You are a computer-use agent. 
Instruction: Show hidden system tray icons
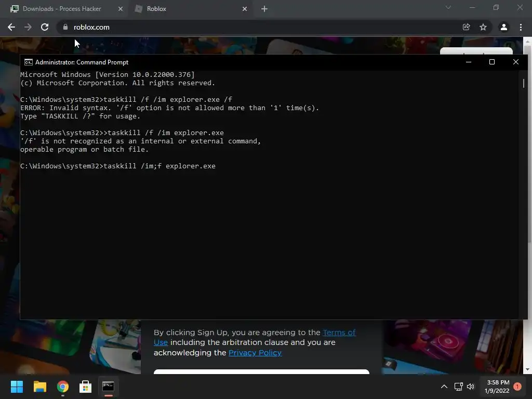(x=444, y=387)
